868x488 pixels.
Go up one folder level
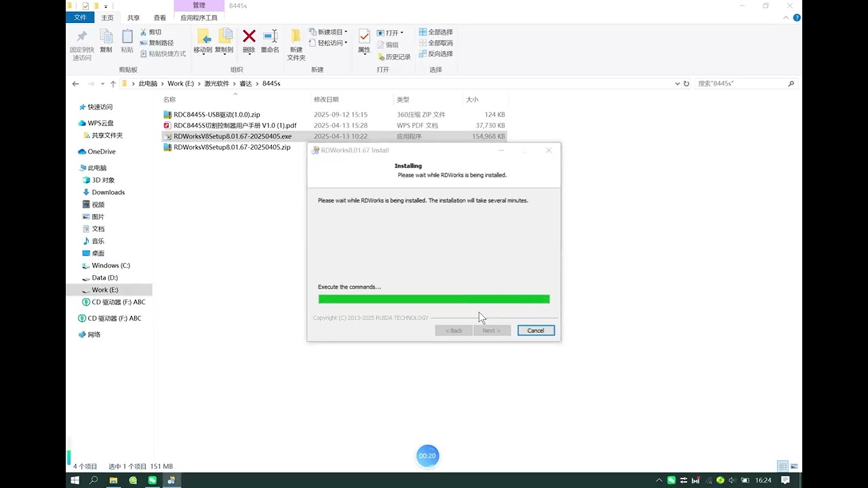(x=113, y=83)
